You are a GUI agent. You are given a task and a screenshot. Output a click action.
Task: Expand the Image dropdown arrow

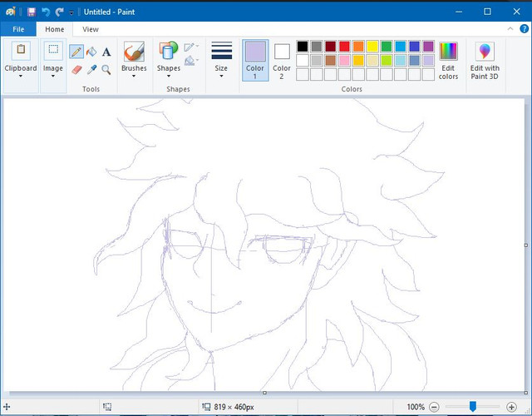click(53, 76)
